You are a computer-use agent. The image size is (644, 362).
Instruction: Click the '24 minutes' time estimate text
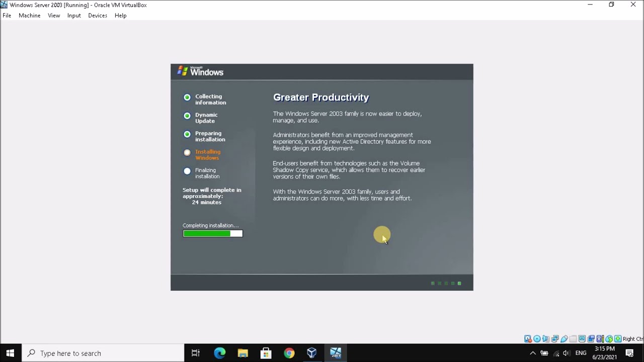click(206, 202)
